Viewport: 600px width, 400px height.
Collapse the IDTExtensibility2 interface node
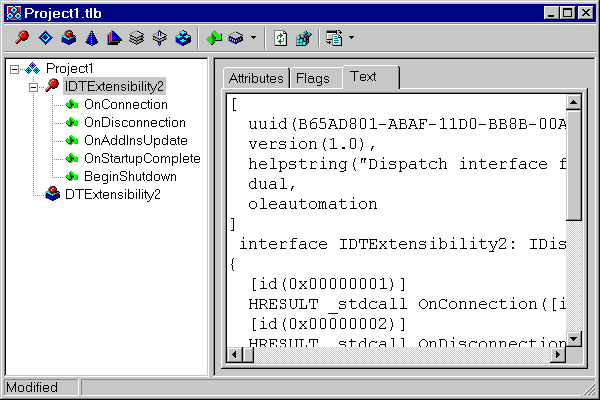click(33, 86)
